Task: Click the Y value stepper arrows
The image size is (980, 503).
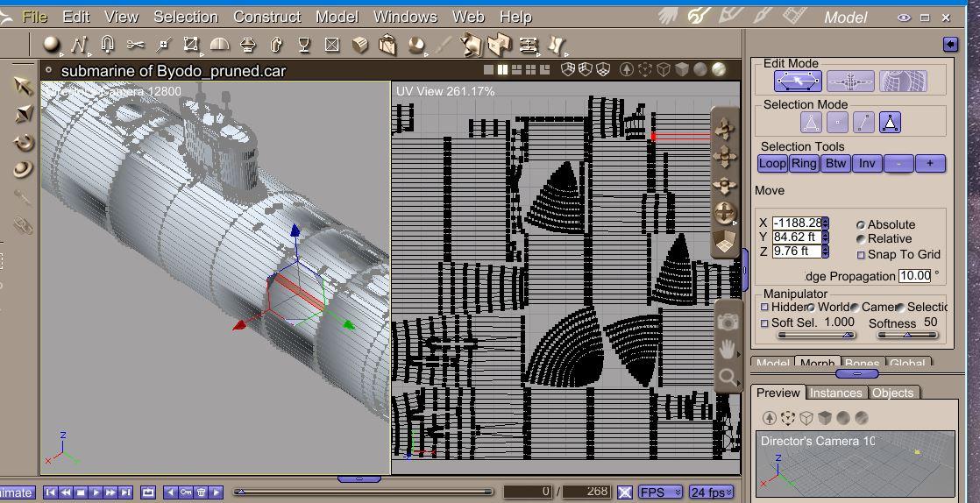Action: [x=825, y=237]
